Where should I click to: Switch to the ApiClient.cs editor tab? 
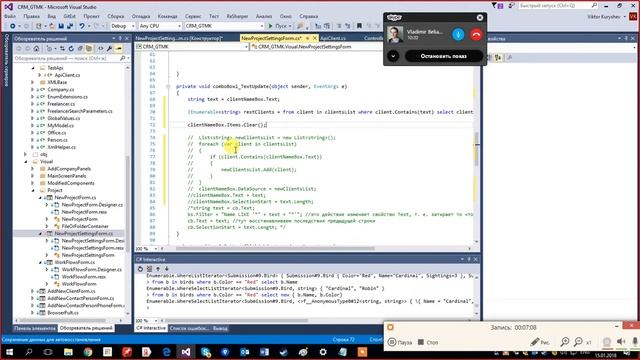[333, 38]
